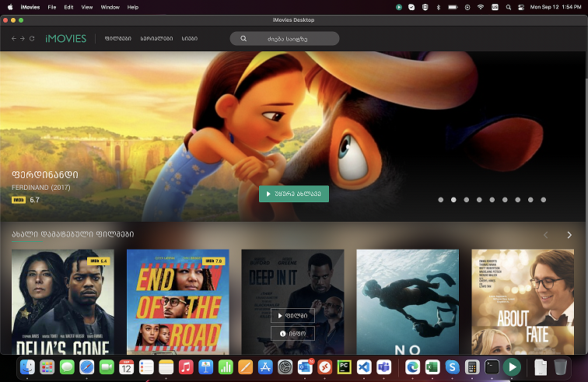Click the IMDb 6.4 badge on Delia's Gone

99,261
